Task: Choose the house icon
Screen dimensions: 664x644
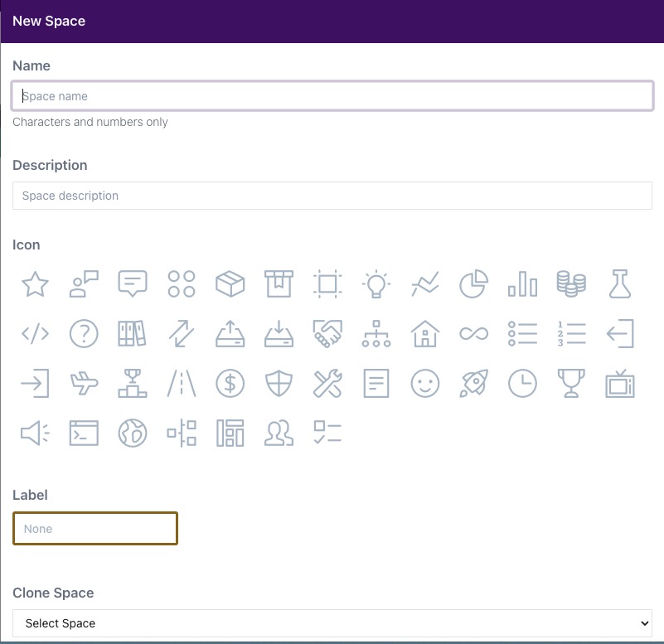Action: pyautogui.click(x=424, y=334)
